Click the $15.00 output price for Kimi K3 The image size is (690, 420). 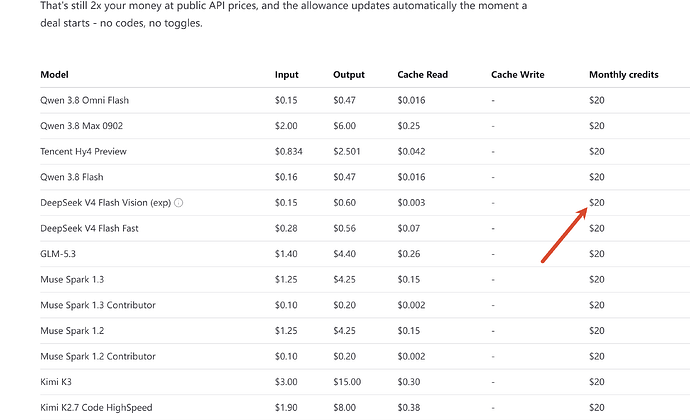point(347,382)
